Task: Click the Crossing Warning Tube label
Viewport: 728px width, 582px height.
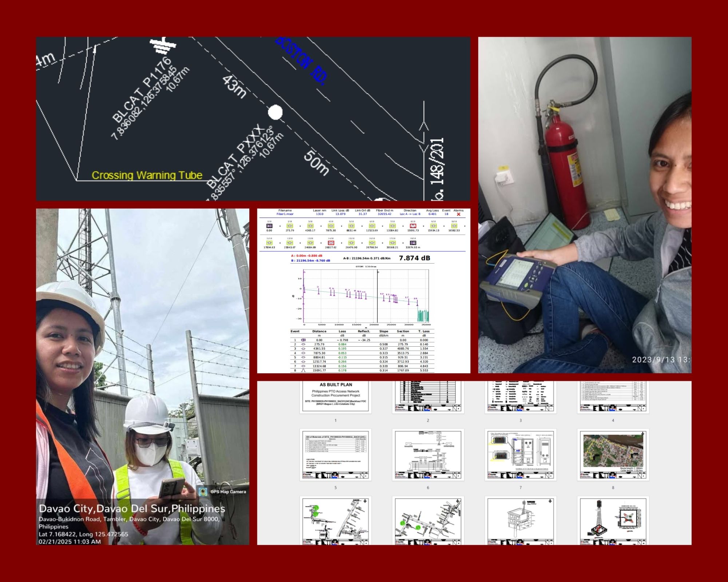Action: coord(147,175)
